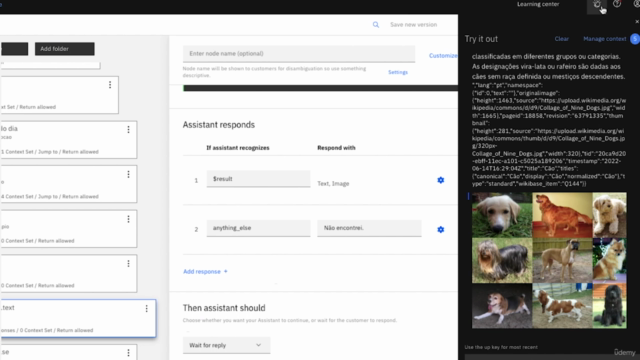Open Manage context
This screenshot has height=360, width=640.
pyautogui.click(x=604, y=39)
